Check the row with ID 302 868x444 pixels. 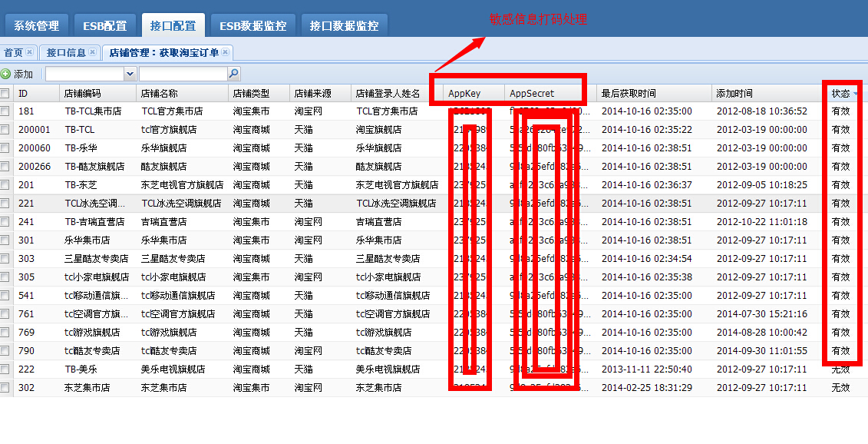point(5,387)
